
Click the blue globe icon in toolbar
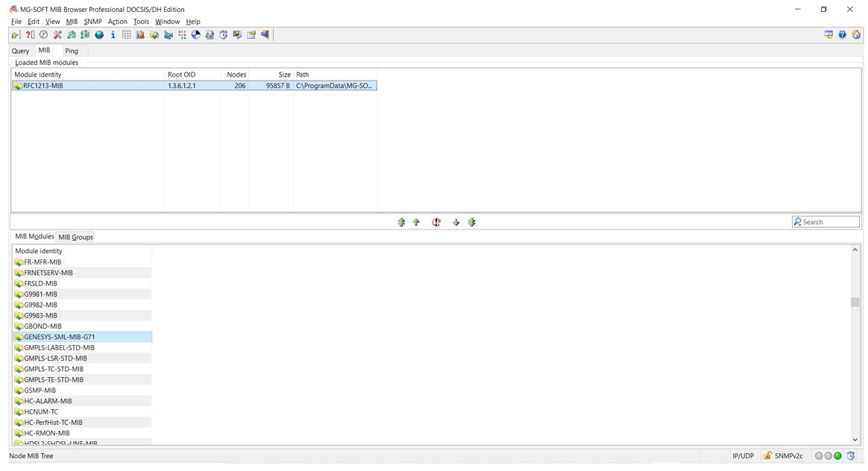pyautogui.click(x=99, y=35)
